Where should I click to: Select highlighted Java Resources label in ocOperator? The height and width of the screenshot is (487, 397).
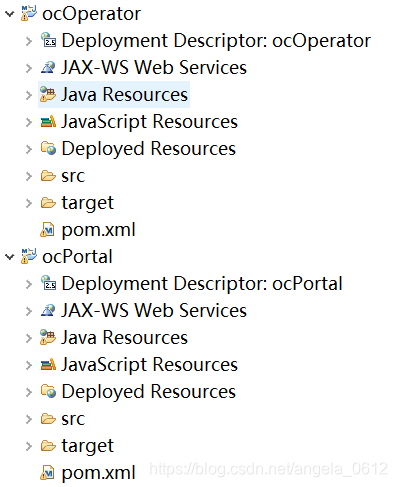coord(125,94)
